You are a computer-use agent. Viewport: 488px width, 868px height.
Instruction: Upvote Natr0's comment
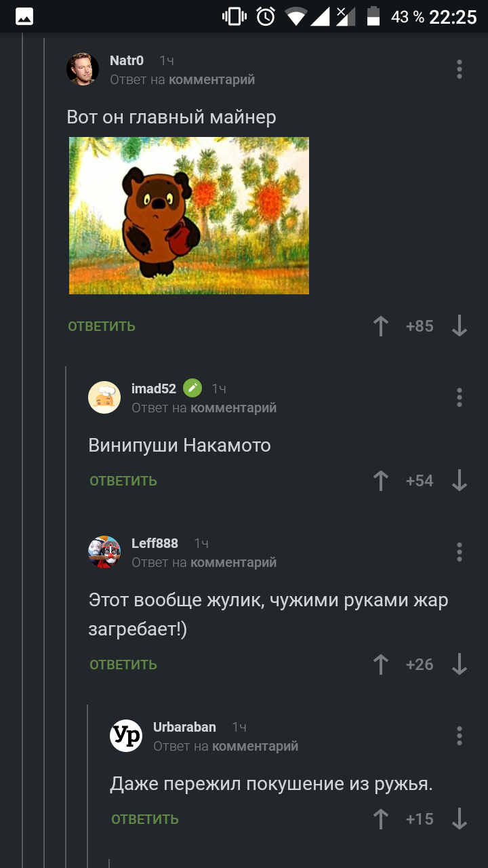[x=381, y=326]
